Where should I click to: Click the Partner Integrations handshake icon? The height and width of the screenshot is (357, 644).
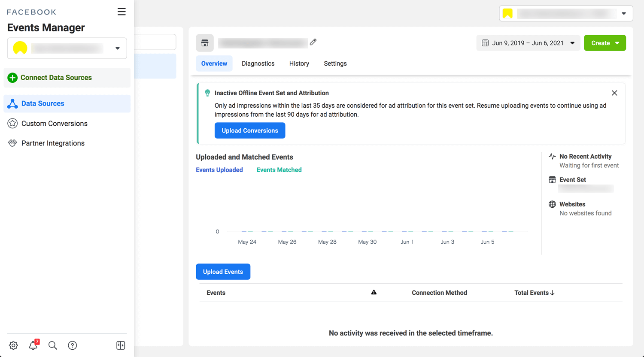click(x=12, y=143)
